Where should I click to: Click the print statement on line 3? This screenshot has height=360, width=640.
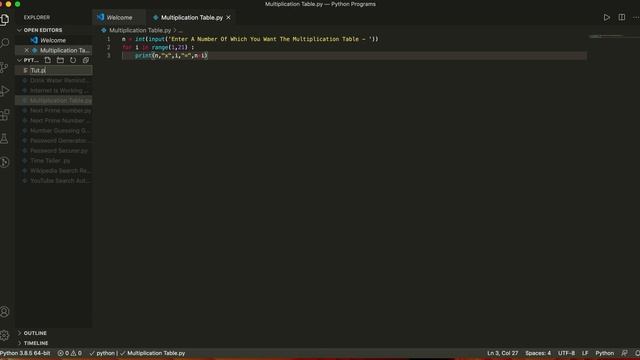[171, 56]
